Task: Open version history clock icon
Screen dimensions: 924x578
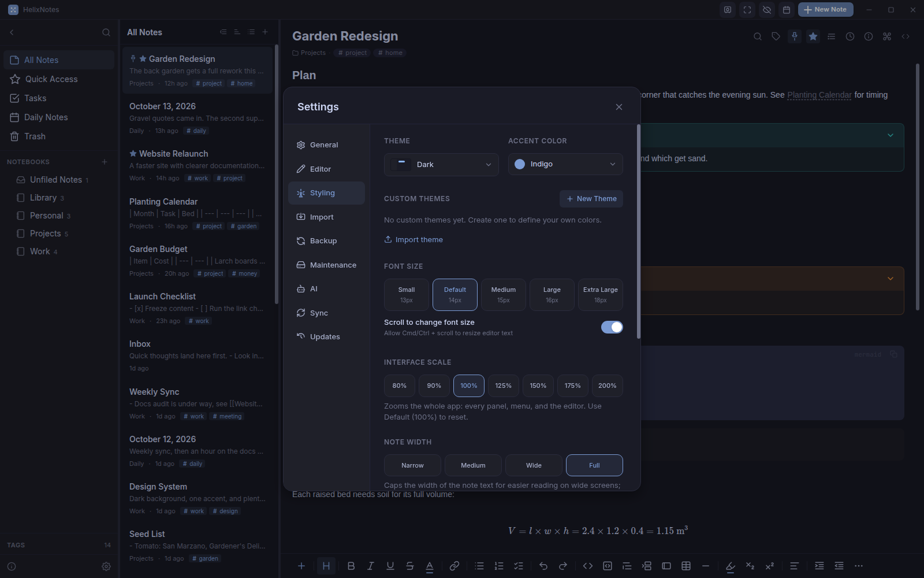Action: point(850,36)
